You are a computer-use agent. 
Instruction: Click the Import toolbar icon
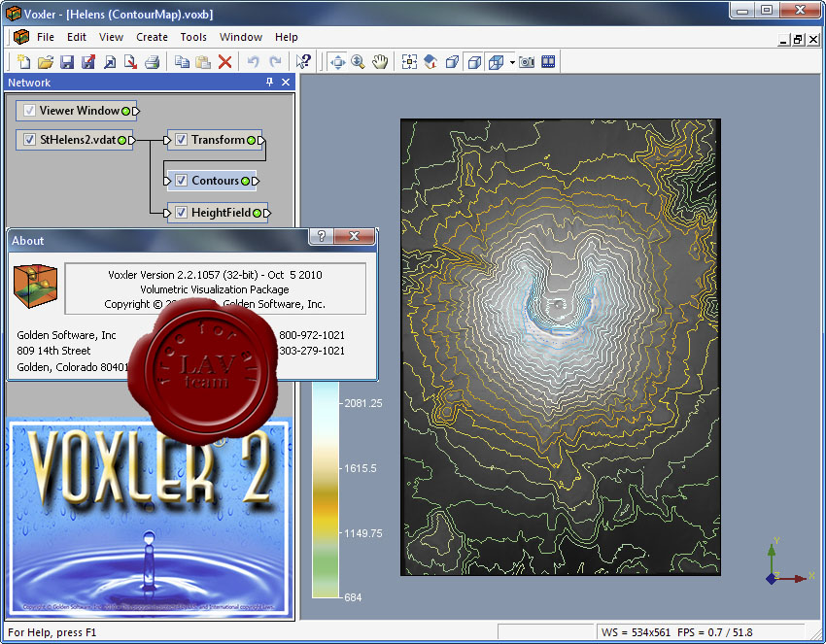[x=110, y=62]
